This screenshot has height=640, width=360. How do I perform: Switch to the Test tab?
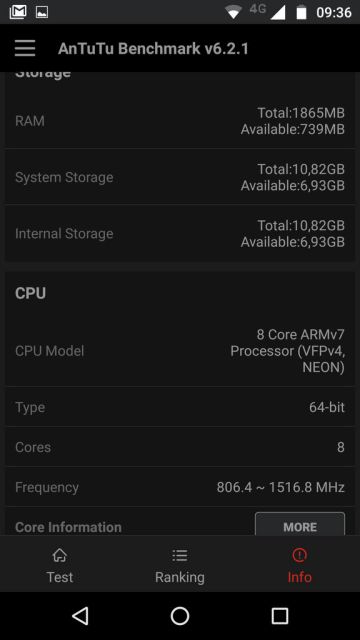(x=60, y=566)
